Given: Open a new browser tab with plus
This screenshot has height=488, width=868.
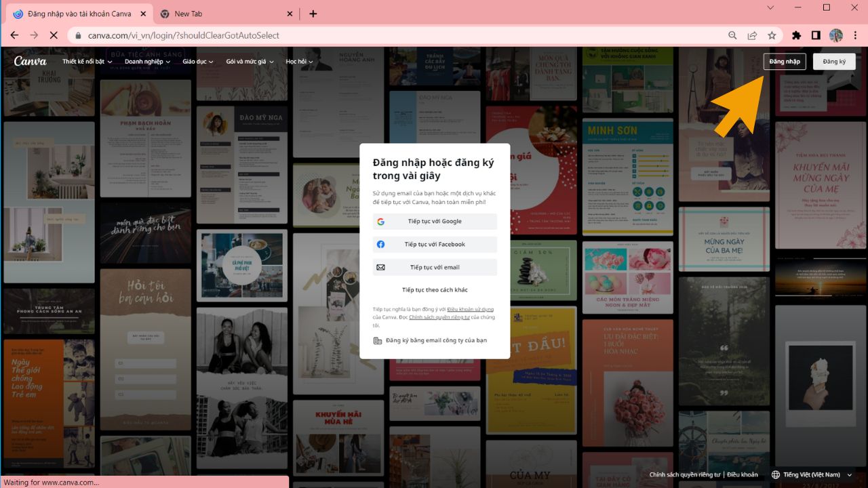Looking at the screenshot, I should 313,14.
